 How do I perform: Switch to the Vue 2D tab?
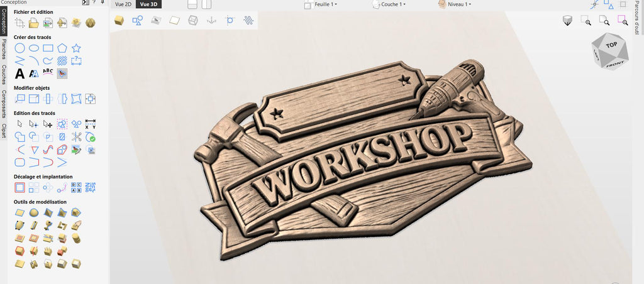point(123,4)
